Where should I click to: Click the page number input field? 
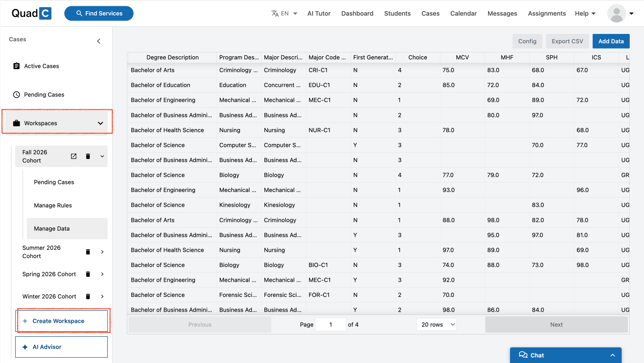click(x=331, y=324)
